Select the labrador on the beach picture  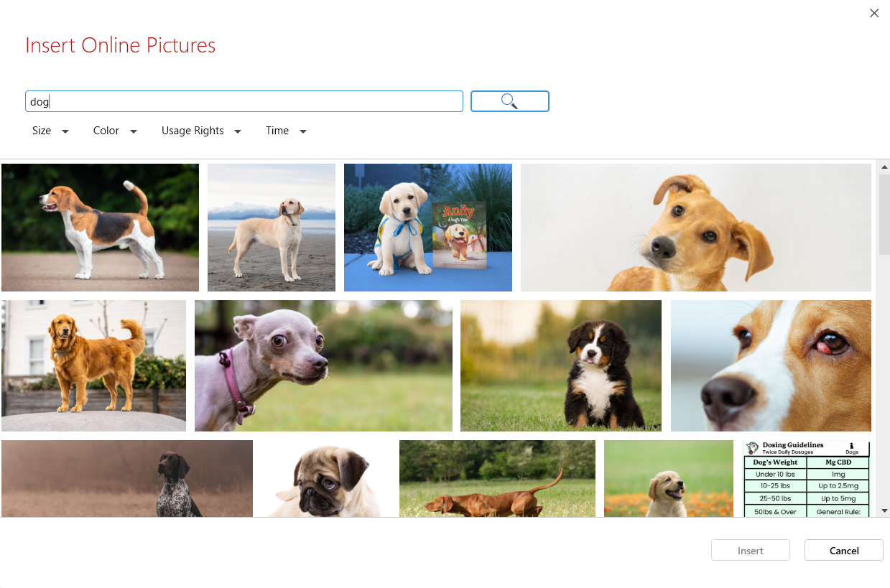272,228
